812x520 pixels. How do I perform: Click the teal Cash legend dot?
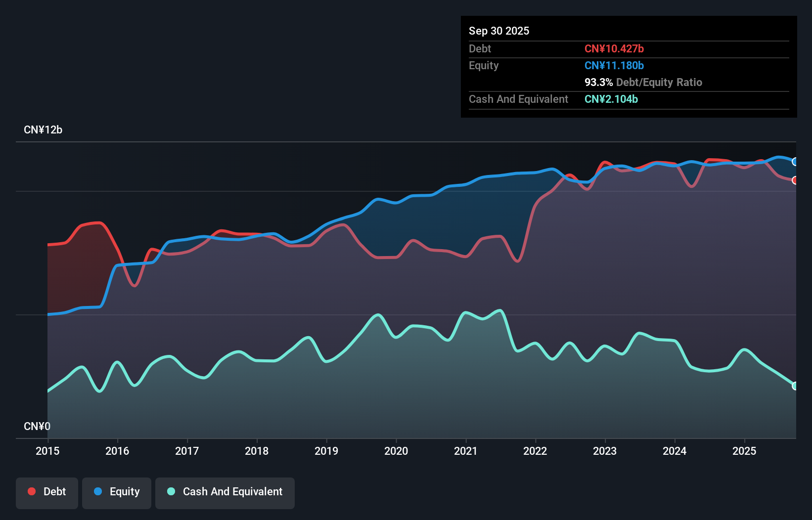[171, 491]
